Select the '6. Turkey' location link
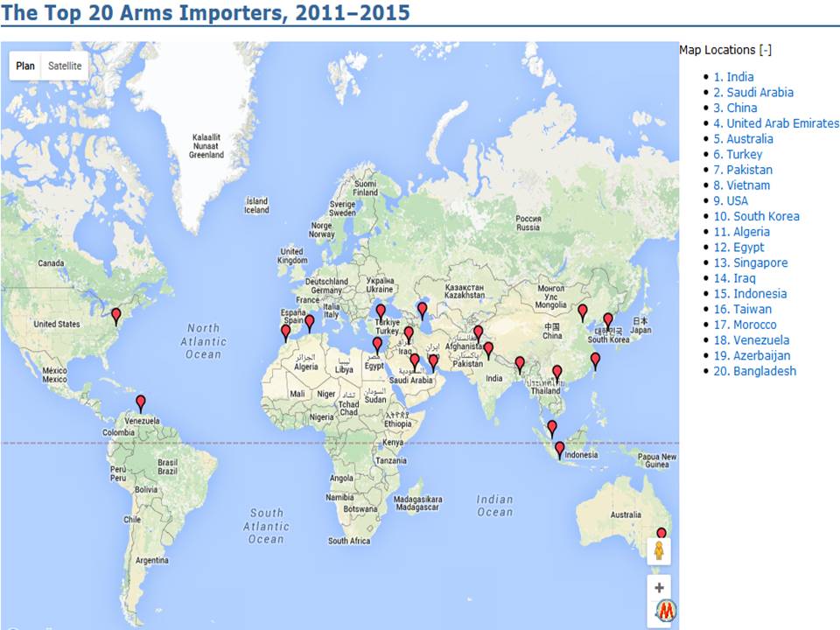The image size is (840, 630). pos(738,154)
